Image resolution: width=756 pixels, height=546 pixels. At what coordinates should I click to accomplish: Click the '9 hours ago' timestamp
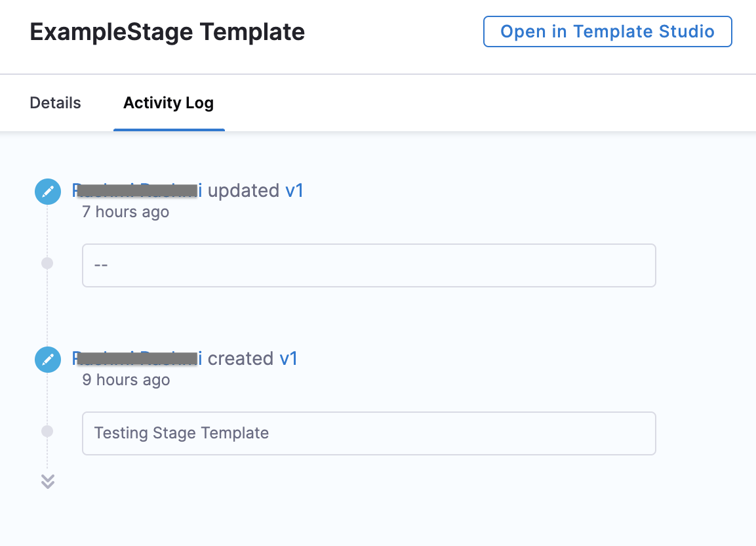click(126, 380)
